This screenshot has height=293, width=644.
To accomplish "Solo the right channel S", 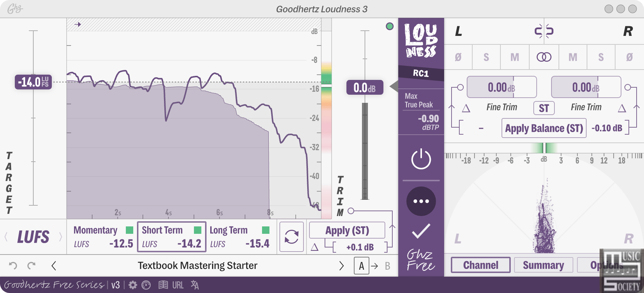I will point(601,57).
